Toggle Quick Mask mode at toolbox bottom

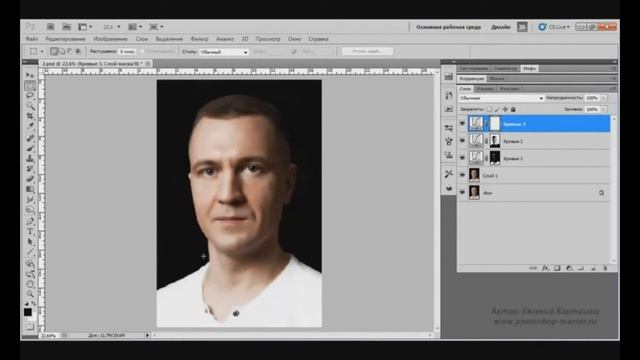(30, 327)
